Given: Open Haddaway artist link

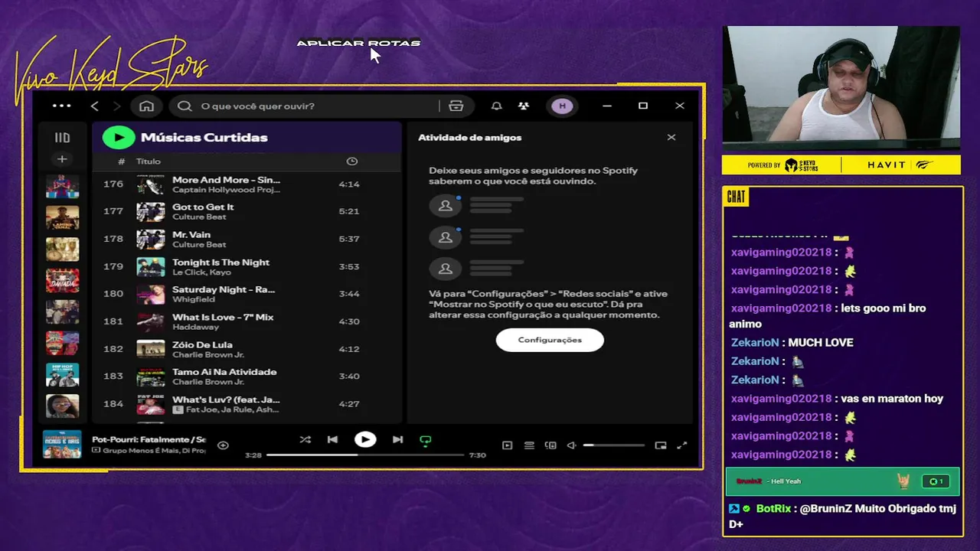Looking at the screenshot, I should click(195, 328).
